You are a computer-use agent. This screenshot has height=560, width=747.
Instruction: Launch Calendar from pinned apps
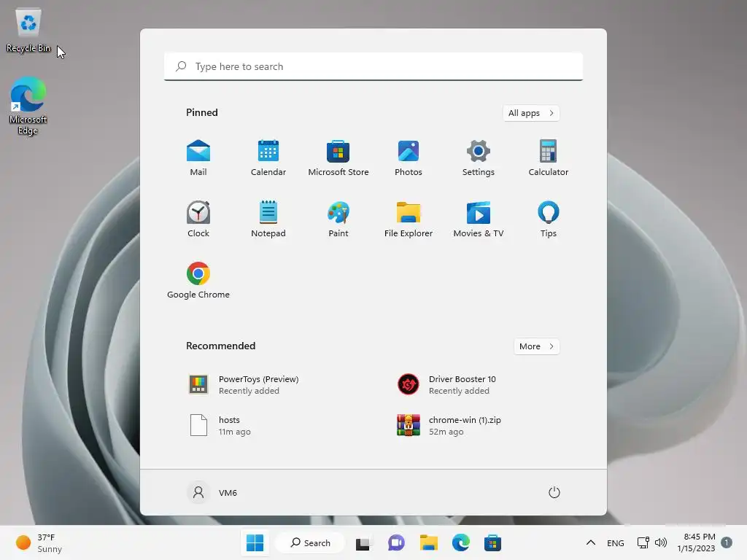pos(268,157)
